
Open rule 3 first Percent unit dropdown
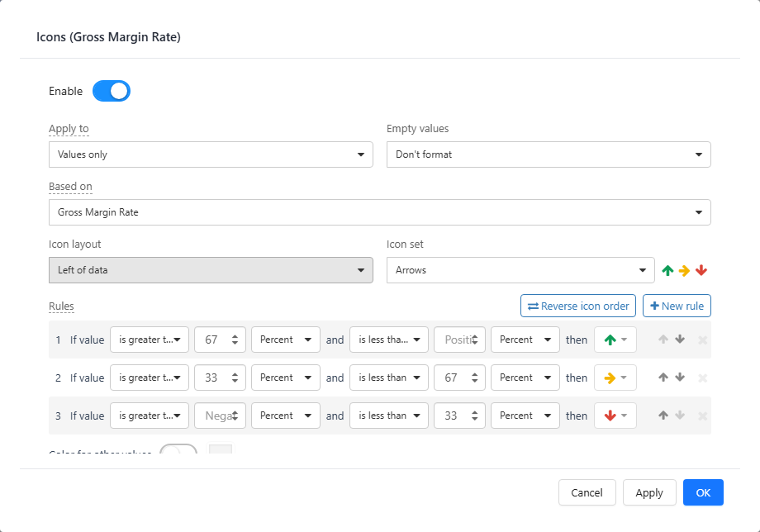point(286,416)
